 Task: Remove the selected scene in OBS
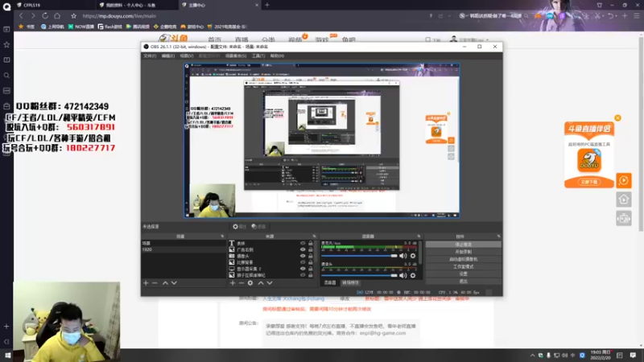coord(155,283)
